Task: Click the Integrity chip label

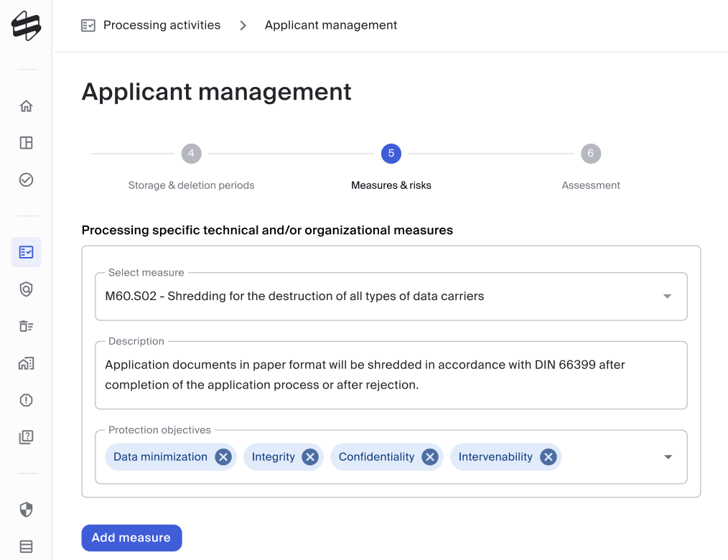Action: (x=273, y=457)
